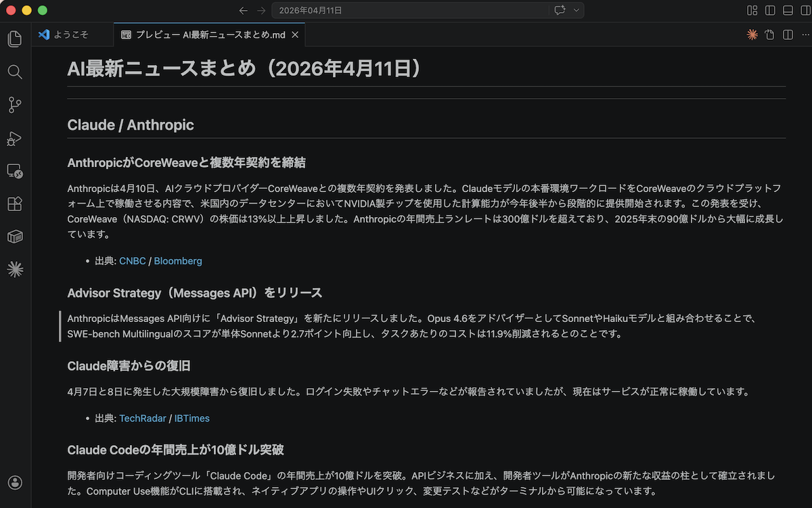The width and height of the screenshot is (812, 508).
Task: Open the Extensions view
Action: pos(15,204)
